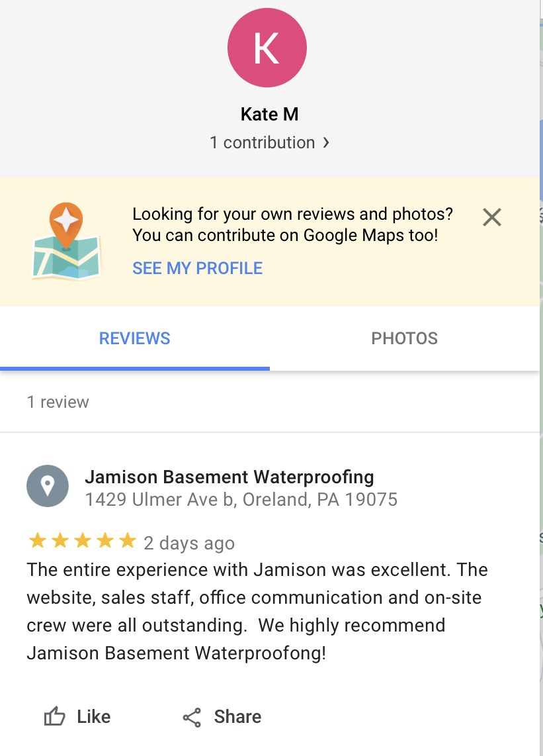Like the Jamison review
The width and height of the screenshot is (543, 756).
(x=77, y=716)
